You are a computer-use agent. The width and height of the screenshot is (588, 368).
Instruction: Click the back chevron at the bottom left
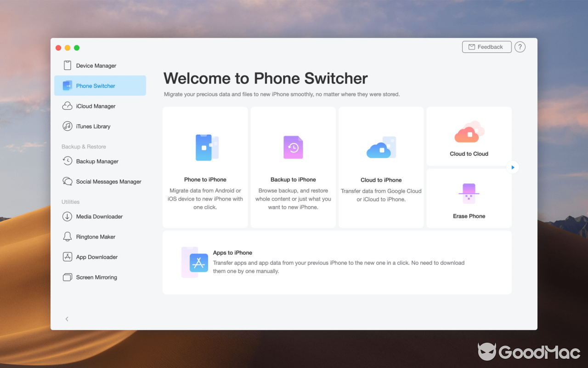pos(67,319)
